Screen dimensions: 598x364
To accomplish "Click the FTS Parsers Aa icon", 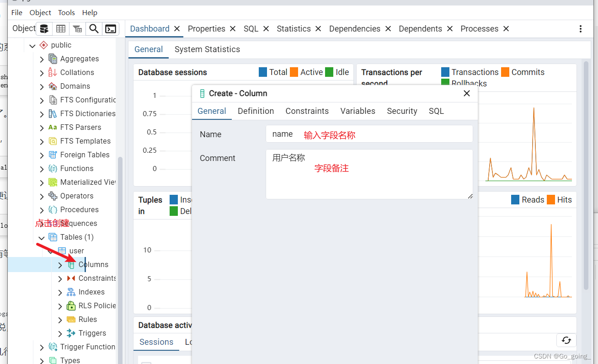I will click(x=53, y=127).
